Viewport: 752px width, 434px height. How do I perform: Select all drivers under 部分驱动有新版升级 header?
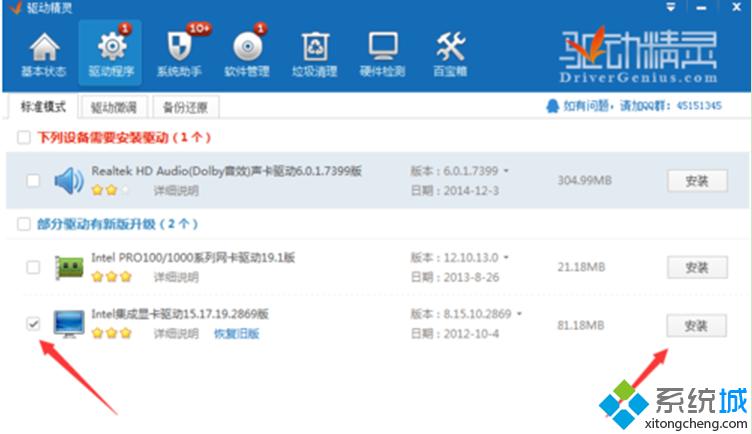[x=24, y=224]
